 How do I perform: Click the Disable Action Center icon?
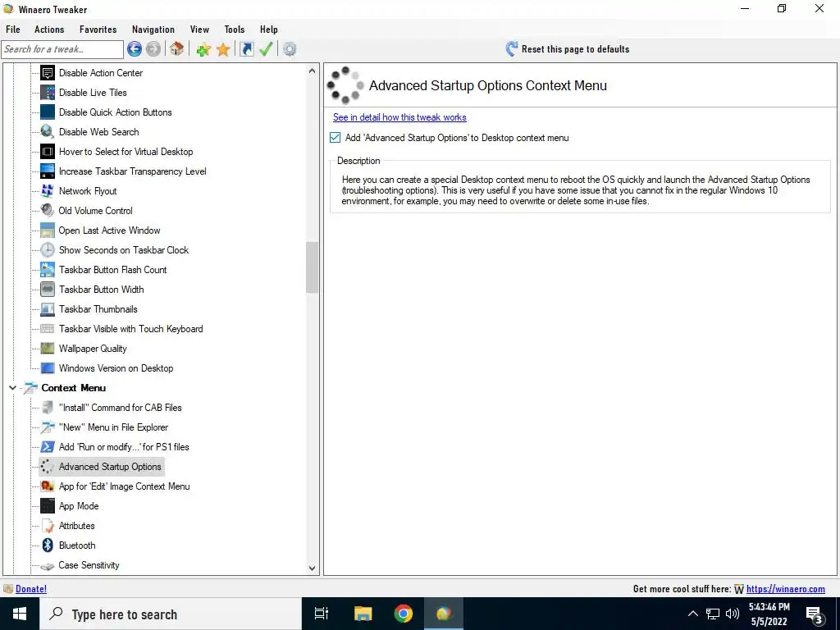pyautogui.click(x=47, y=73)
